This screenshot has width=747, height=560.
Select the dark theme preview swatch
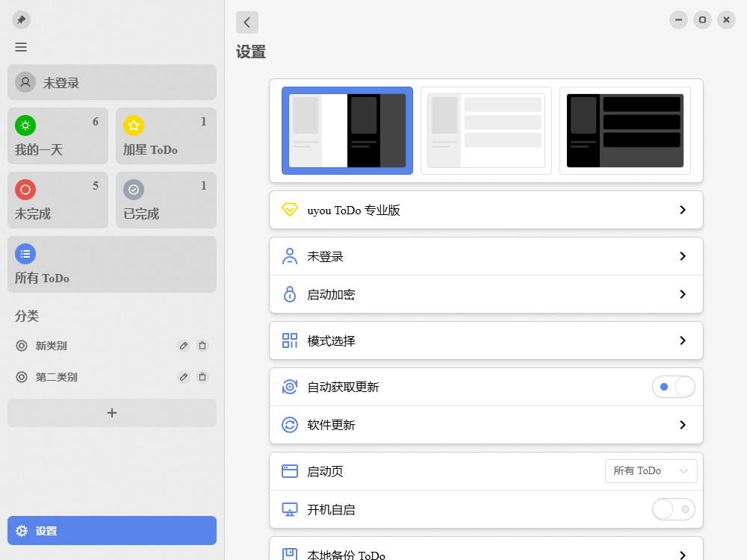click(x=624, y=130)
